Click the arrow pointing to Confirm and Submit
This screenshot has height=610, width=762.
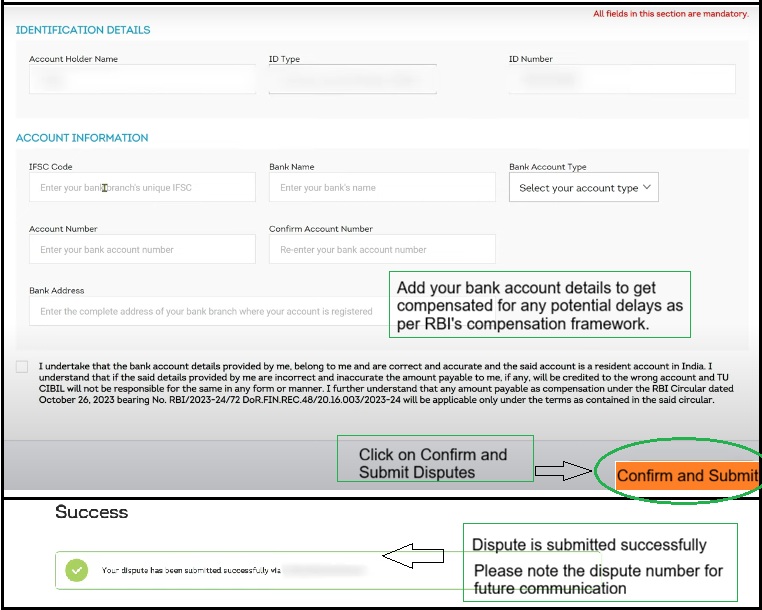563,471
